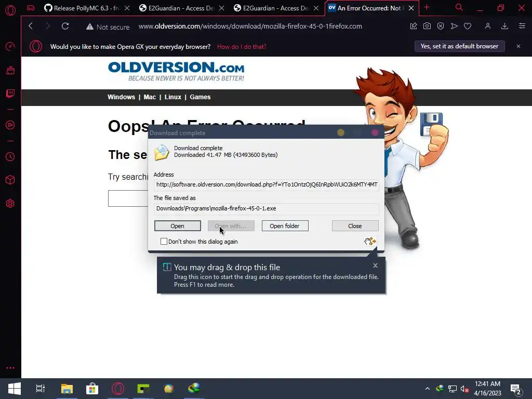Screen dimensions: 532x399
Task: Open the Easy Setup sliders icon
Action: [522, 26]
